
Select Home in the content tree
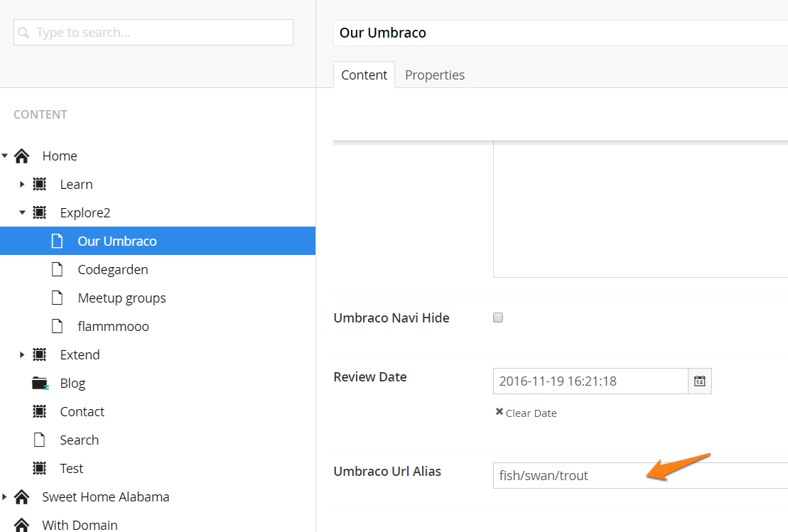pos(60,156)
